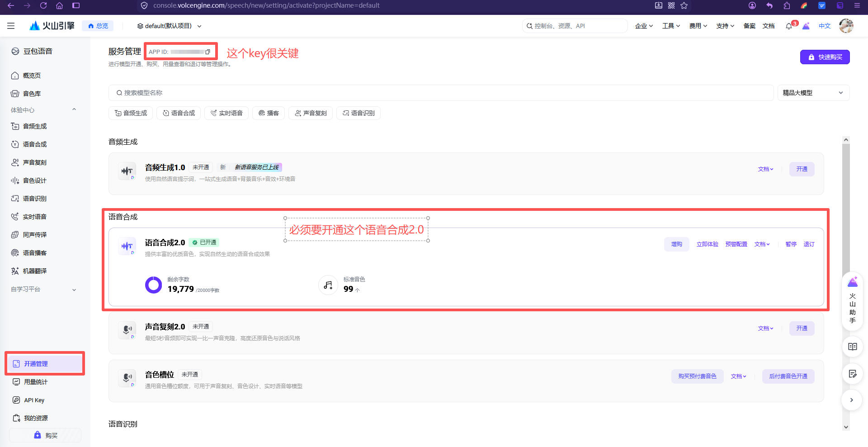The image size is (868, 447).
Task: Select 音频生成 filter tab
Action: 131,113
